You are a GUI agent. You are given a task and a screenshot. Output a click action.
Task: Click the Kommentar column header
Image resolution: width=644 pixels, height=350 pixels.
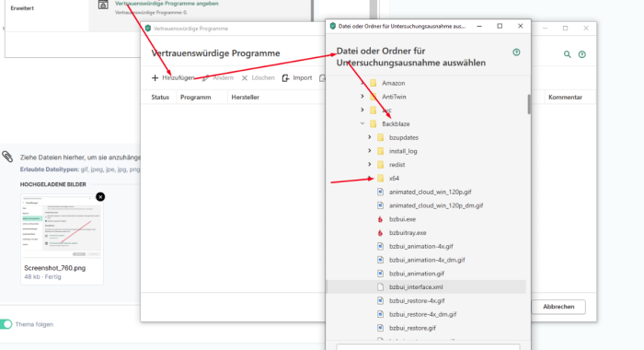[565, 97]
